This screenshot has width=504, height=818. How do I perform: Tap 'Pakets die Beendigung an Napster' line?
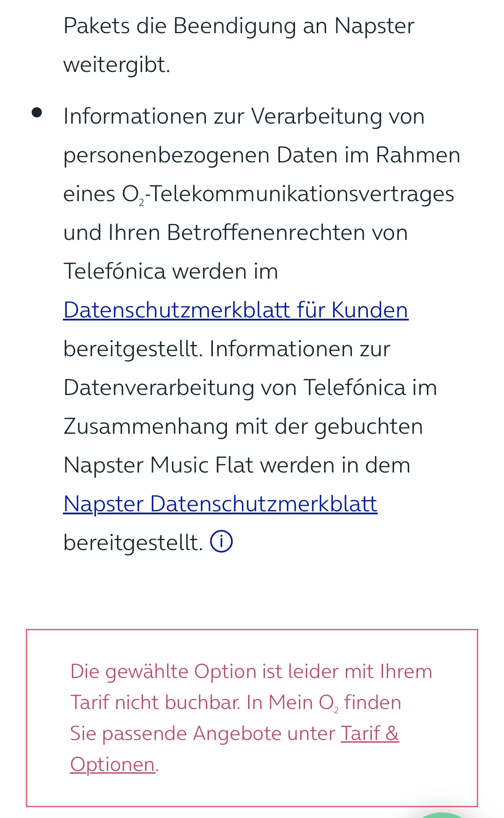click(x=239, y=26)
